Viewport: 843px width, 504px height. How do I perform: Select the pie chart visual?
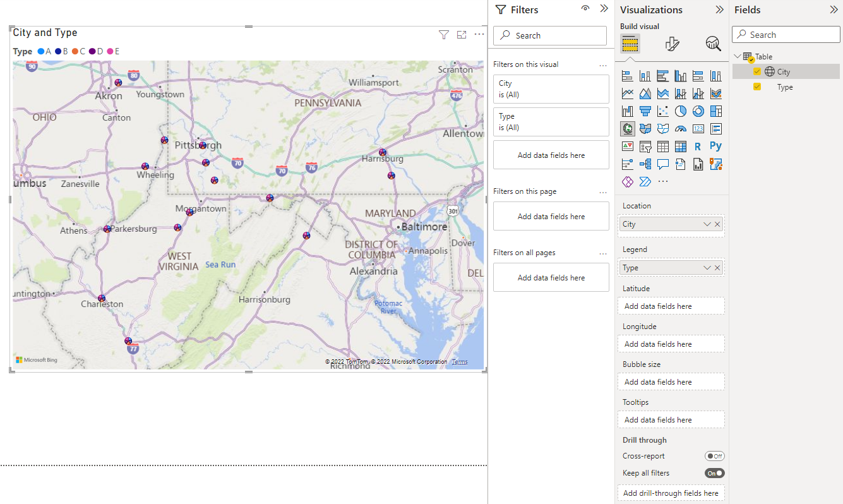pos(680,112)
